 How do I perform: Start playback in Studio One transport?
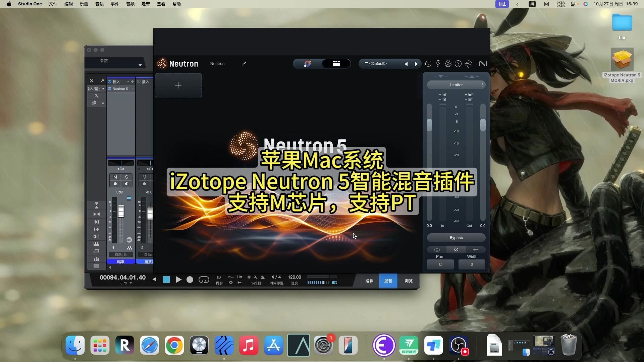pos(179,280)
